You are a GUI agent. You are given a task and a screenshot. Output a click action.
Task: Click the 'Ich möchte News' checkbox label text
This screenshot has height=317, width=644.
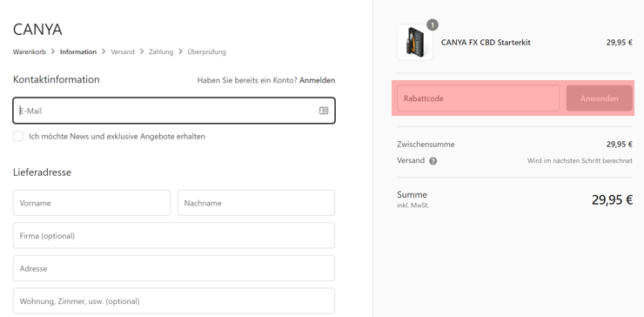[x=117, y=137]
